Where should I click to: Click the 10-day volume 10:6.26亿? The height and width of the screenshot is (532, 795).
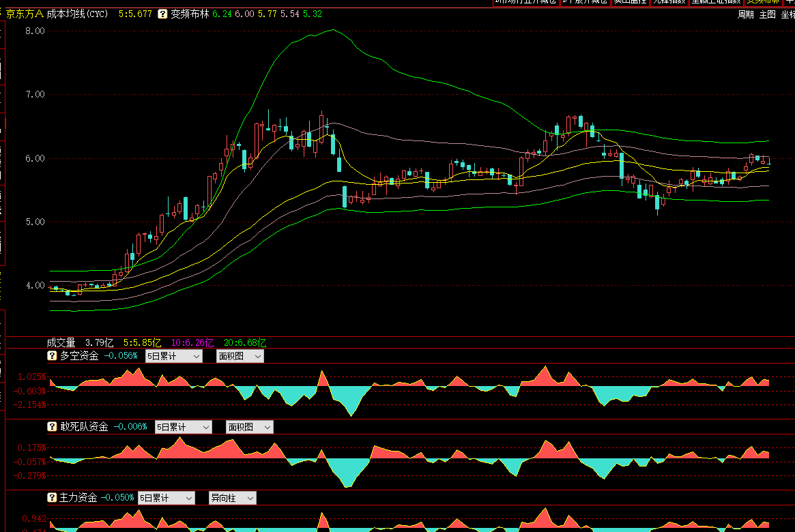192,343
